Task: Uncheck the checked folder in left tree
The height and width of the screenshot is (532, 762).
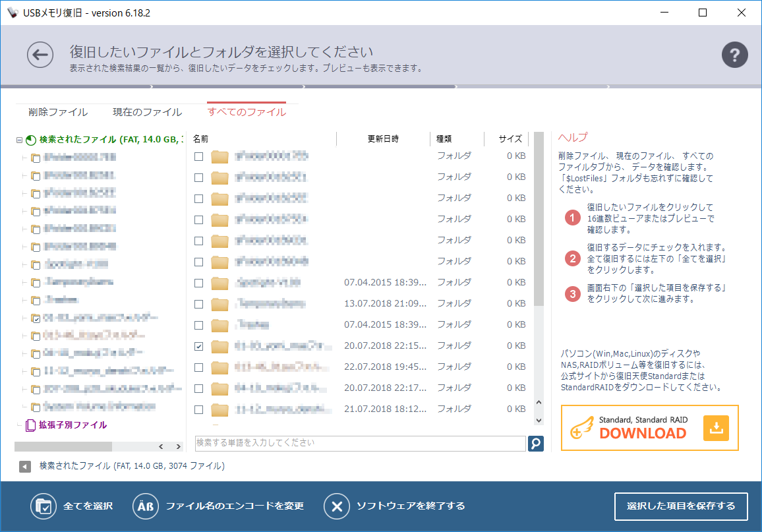Action: click(x=36, y=318)
